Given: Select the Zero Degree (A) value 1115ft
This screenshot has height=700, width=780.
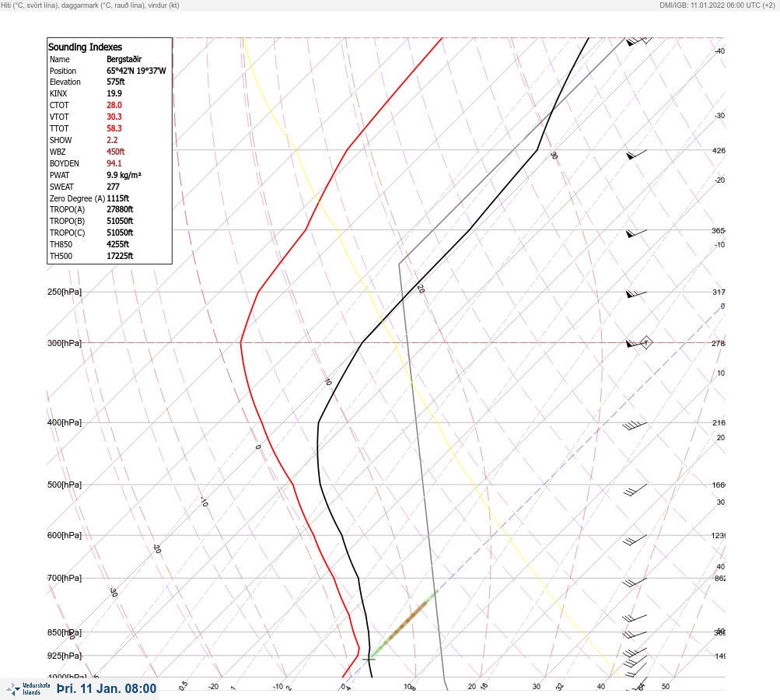Looking at the screenshot, I should (118, 198).
